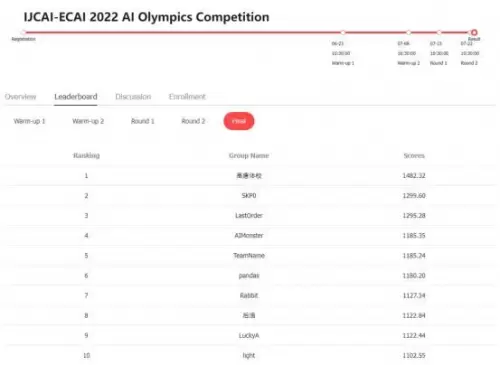Image resolution: width=500 pixels, height=365 pixels.
Task: Open the Discussion tab
Action: (133, 97)
